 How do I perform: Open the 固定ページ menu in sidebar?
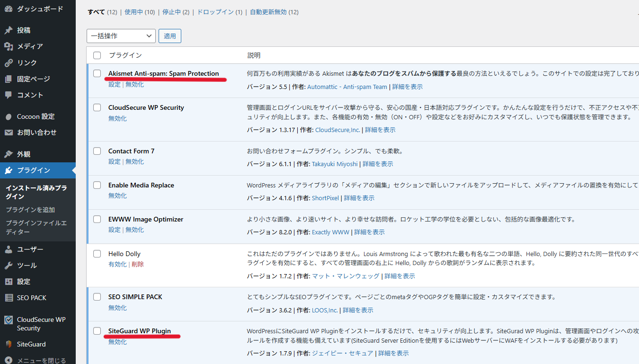coord(38,79)
